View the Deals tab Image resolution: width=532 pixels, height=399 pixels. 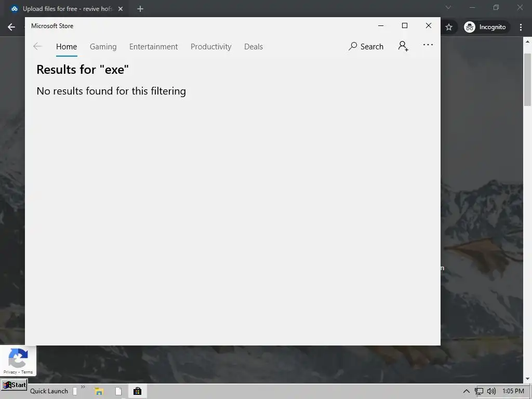254,46
